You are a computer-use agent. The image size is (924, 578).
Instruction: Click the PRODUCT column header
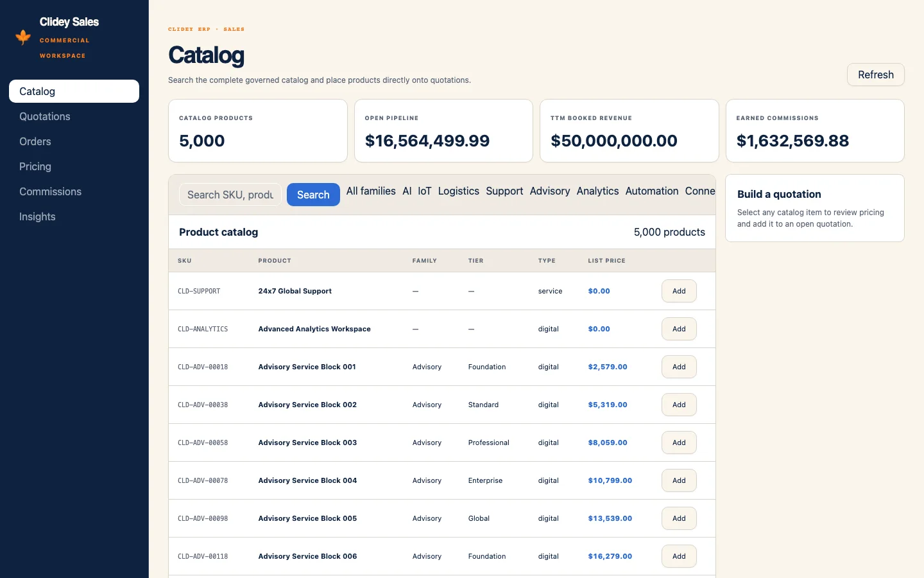pos(275,261)
